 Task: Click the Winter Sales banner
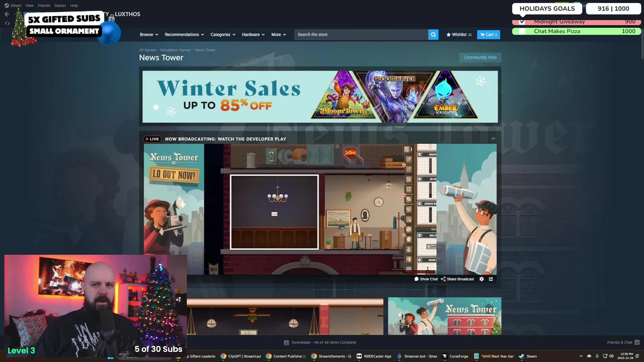pyautogui.click(x=320, y=97)
